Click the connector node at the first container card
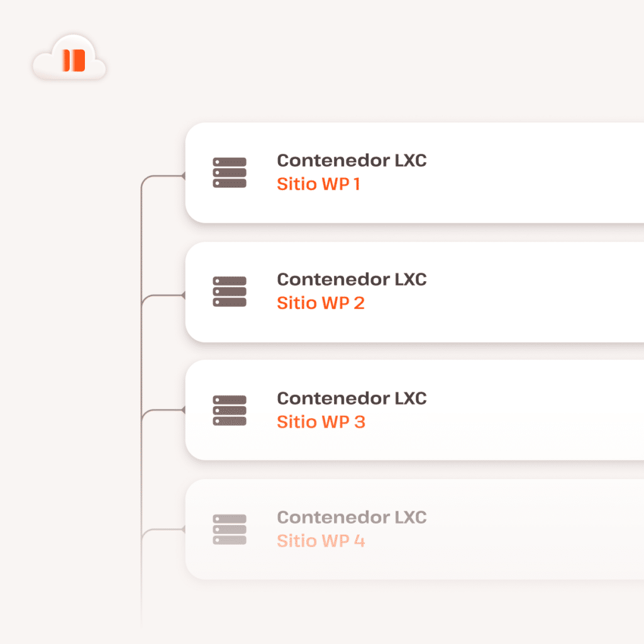This screenshot has height=644, width=644. [x=184, y=176]
